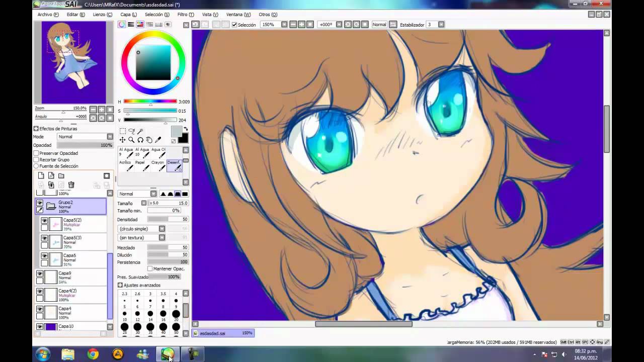This screenshot has height=362, width=644.
Task: Enable Recortar Grupo checkbox
Action: pos(36,159)
